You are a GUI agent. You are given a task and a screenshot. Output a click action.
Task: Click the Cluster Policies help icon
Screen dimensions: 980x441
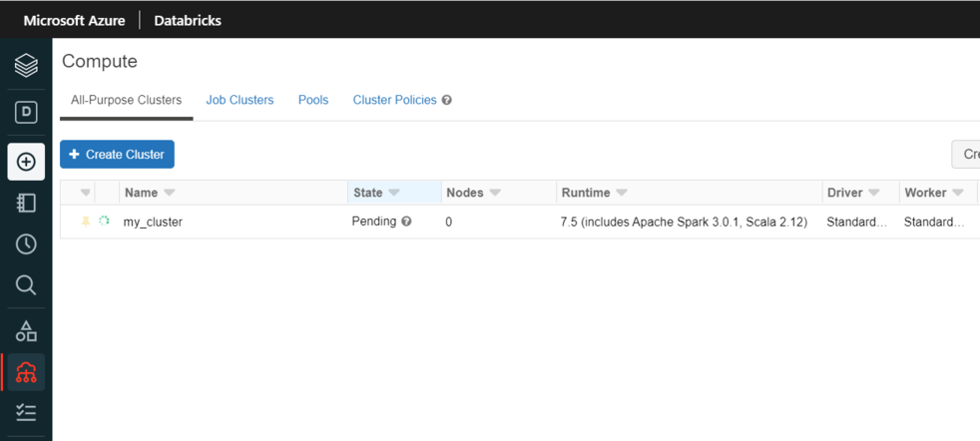coord(447,101)
